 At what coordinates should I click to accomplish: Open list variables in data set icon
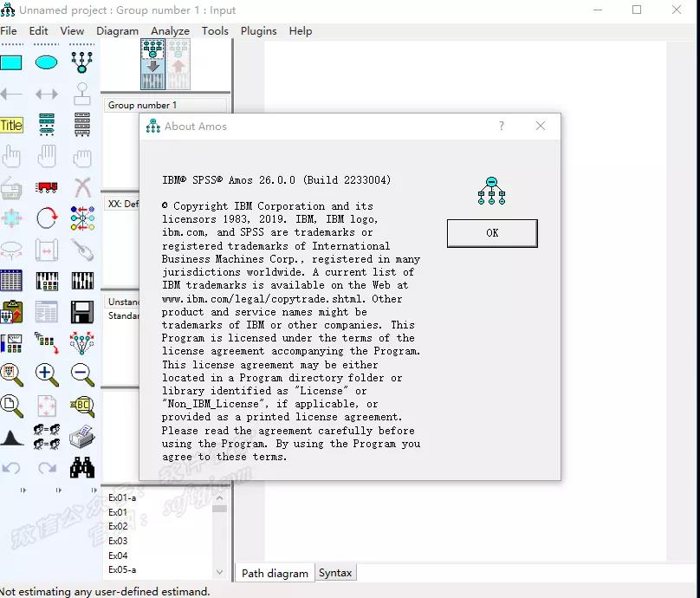click(82, 125)
